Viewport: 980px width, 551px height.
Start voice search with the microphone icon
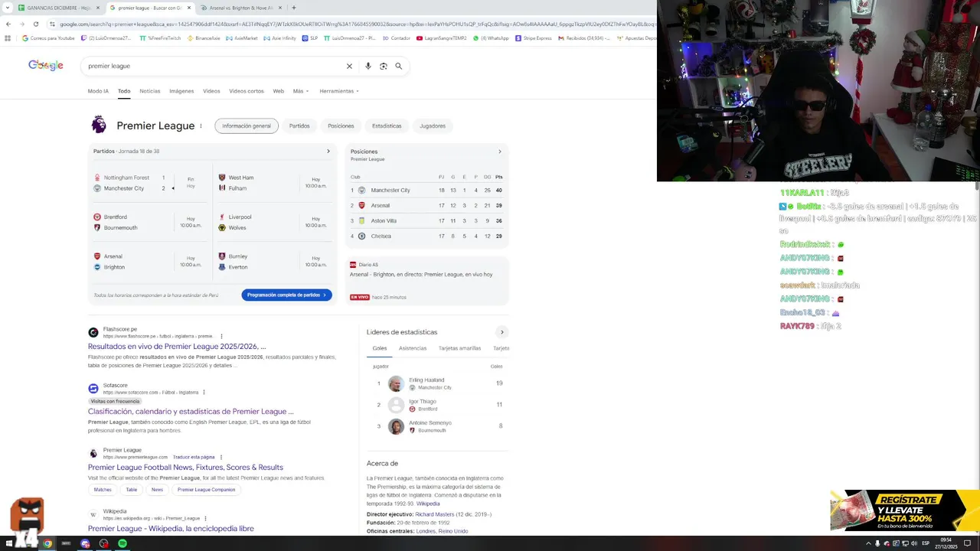(x=368, y=66)
